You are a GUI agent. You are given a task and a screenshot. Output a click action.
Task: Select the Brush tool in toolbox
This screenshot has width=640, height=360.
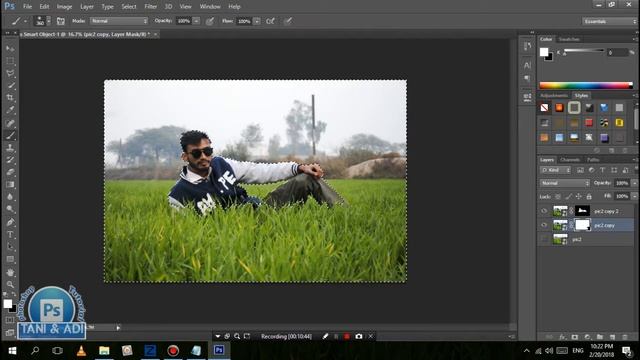click(10, 135)
